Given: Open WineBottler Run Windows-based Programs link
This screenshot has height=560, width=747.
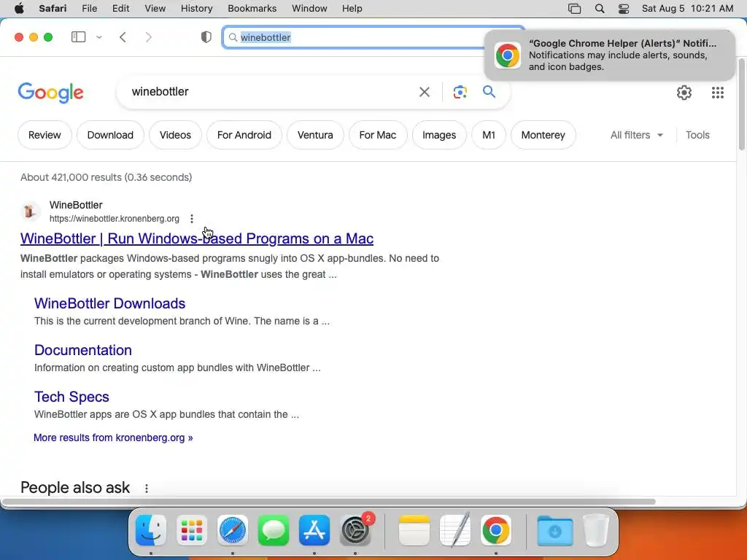Looking at the screenshot, I should tap(197, 238).
